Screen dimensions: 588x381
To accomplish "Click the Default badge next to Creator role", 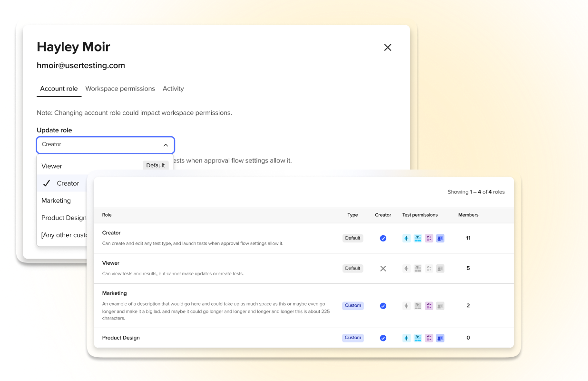I will tap(353, 238).
